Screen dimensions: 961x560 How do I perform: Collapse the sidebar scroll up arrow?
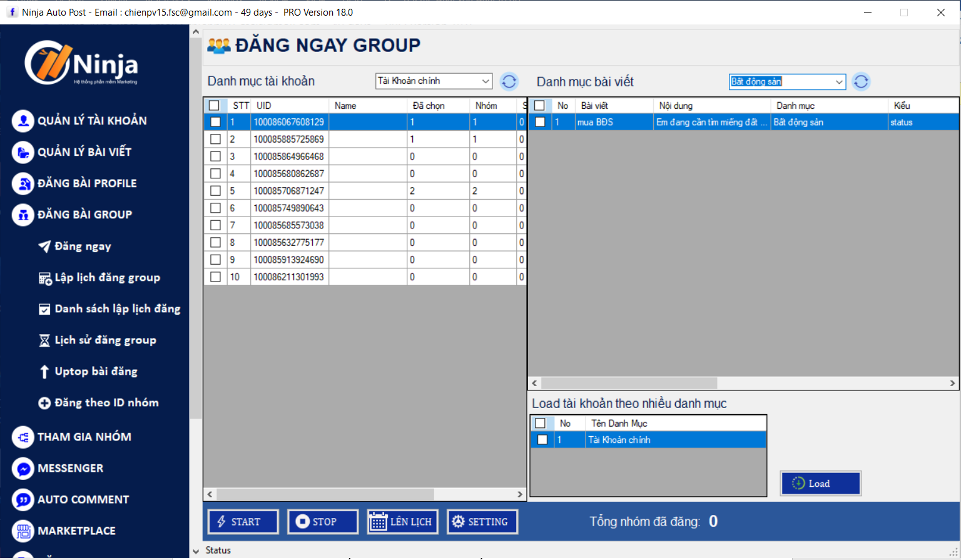[196, 31]
